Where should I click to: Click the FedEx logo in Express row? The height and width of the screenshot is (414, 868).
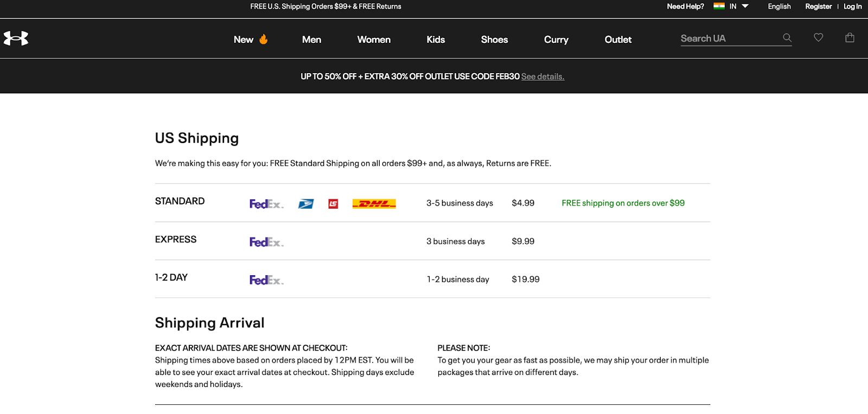pos(266,242)
